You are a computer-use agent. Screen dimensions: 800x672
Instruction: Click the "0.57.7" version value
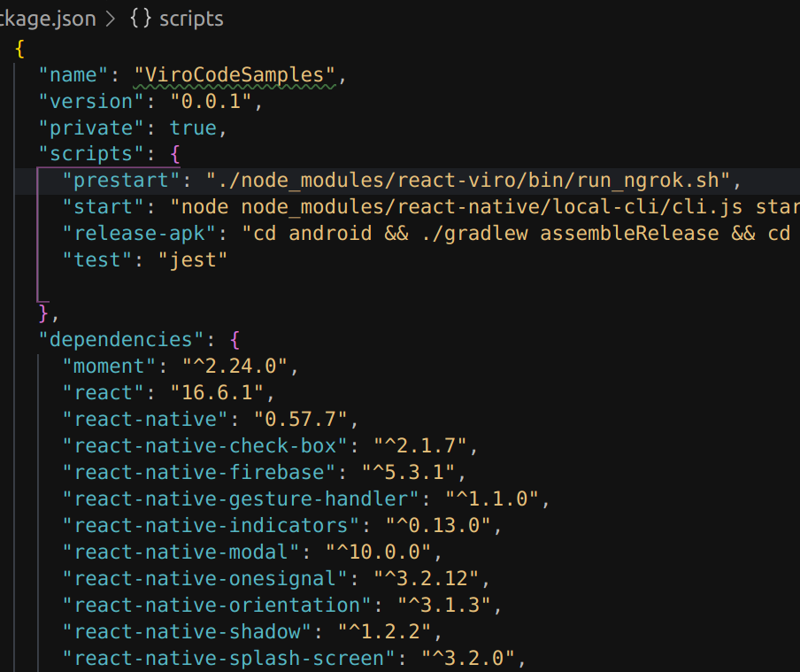300,420
